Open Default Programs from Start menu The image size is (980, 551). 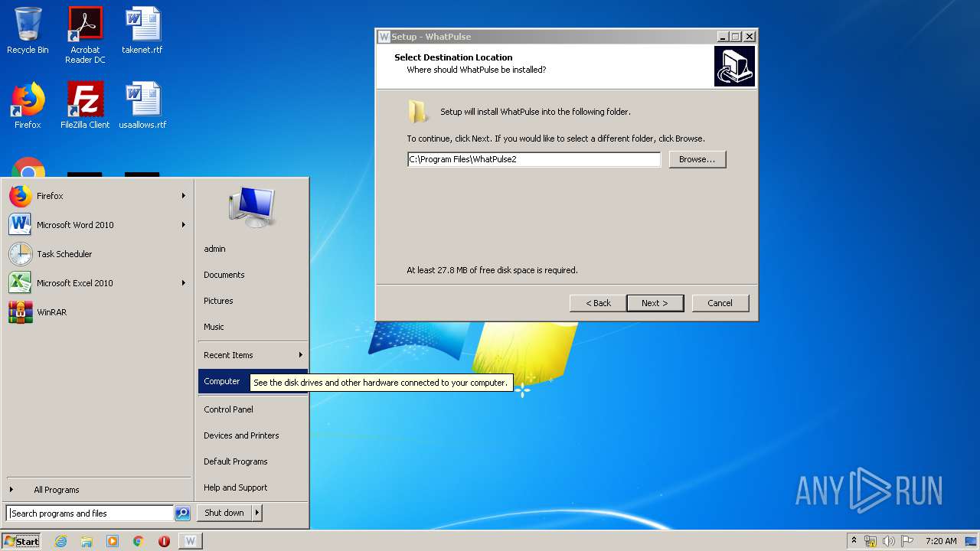[253, 461]
